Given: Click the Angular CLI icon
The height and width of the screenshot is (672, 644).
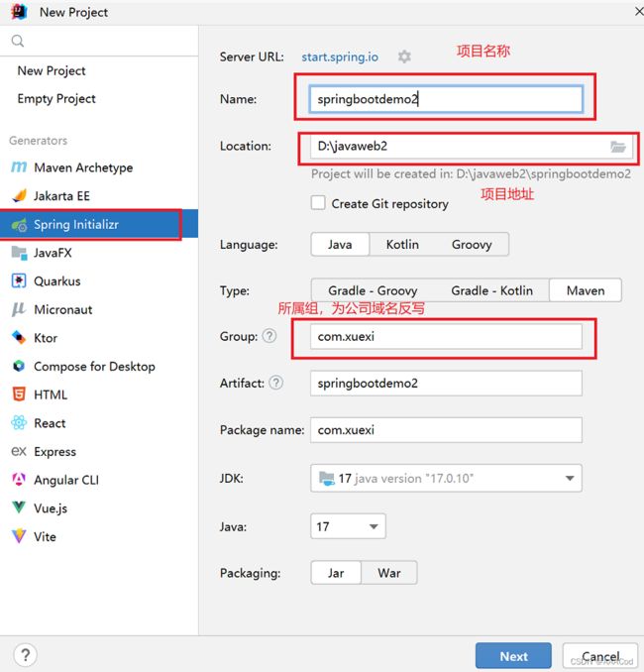Looking at the screenshot, I should (x=19, y=479).
